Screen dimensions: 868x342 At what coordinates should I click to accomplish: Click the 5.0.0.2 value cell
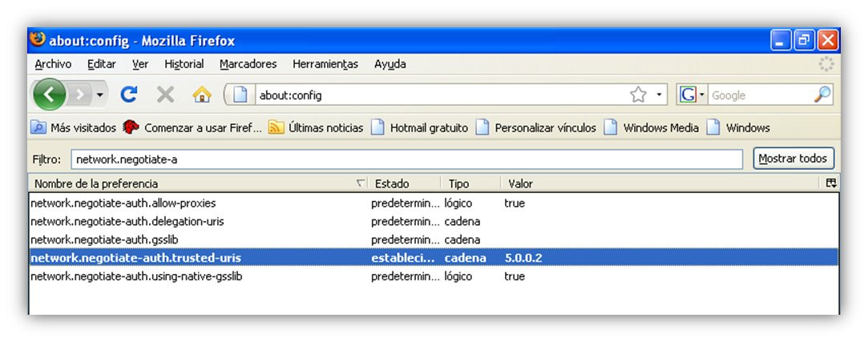coord(523,258)
